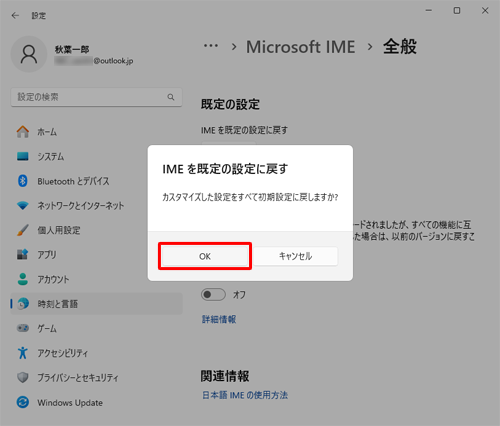Open the user profile avatar
Screen dimensions: 500x426
(x=29, y=54)
